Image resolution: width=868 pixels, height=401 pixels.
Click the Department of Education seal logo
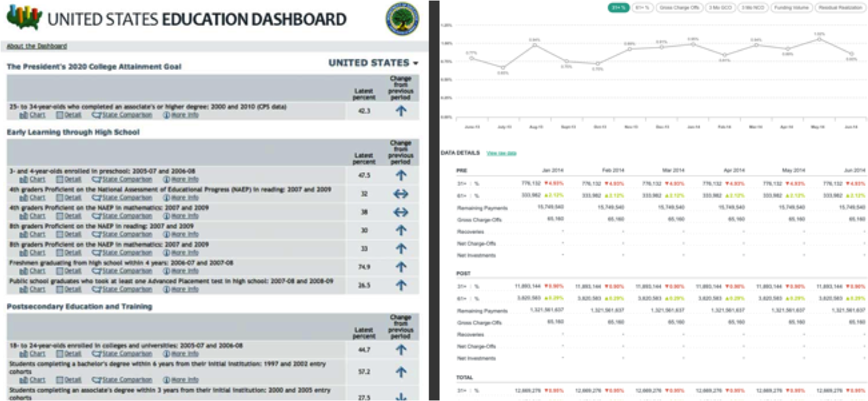click(403, 19)
